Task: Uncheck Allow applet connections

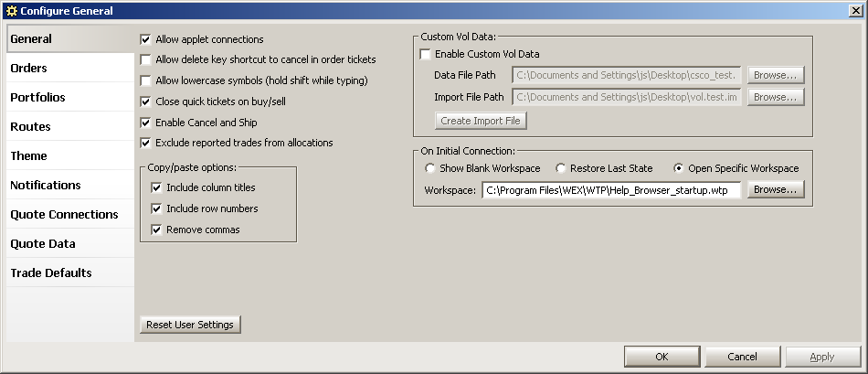Action: click(145, 39)
